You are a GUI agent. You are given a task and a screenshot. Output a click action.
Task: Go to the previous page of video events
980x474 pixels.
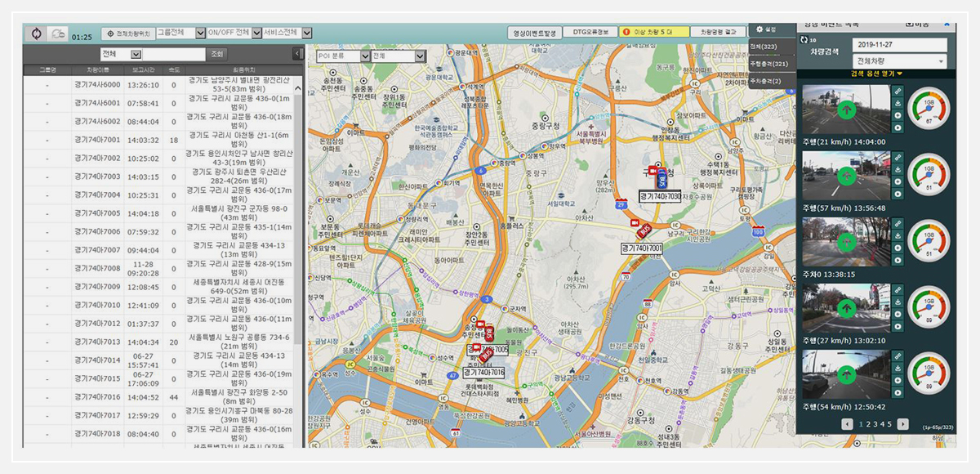click(x=848, y=424)
